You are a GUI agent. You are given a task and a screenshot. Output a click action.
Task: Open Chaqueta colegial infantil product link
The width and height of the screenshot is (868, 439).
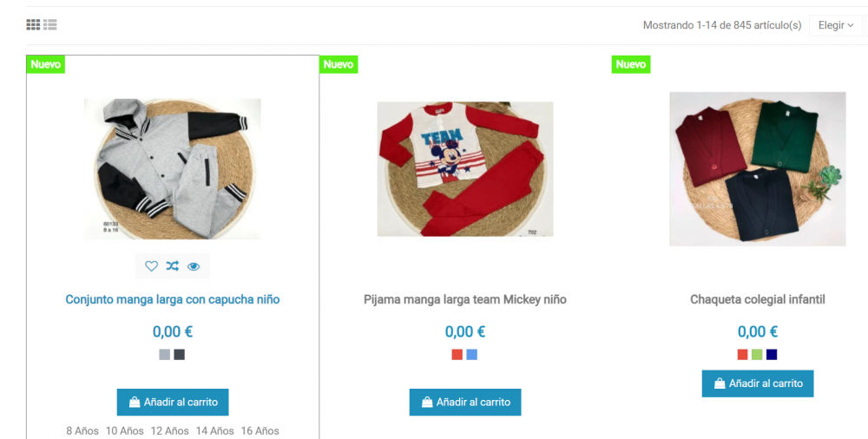757,299
